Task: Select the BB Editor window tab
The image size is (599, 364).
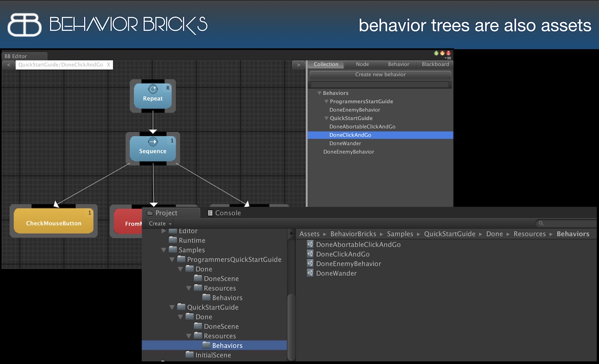Action: 24,56
